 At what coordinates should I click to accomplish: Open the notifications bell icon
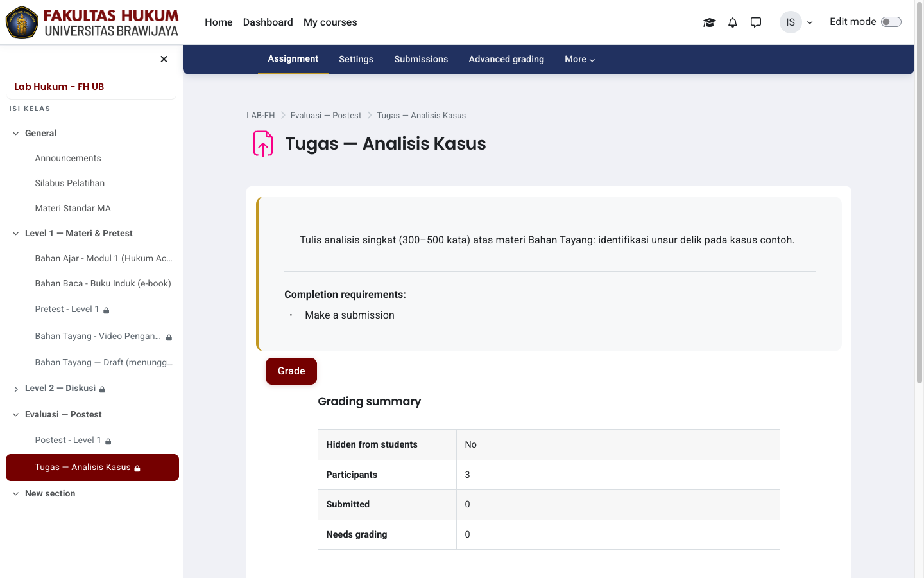(733, 22)
